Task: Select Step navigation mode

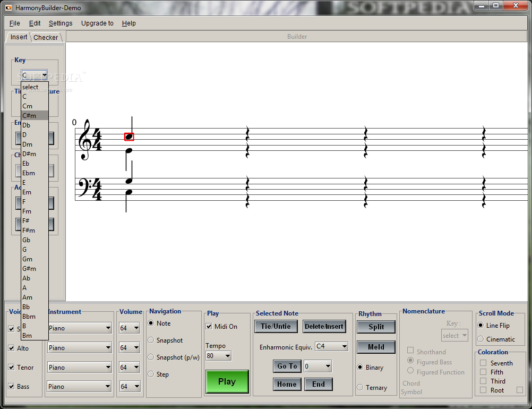Action: pyautogui.click(x=151, y=374)
